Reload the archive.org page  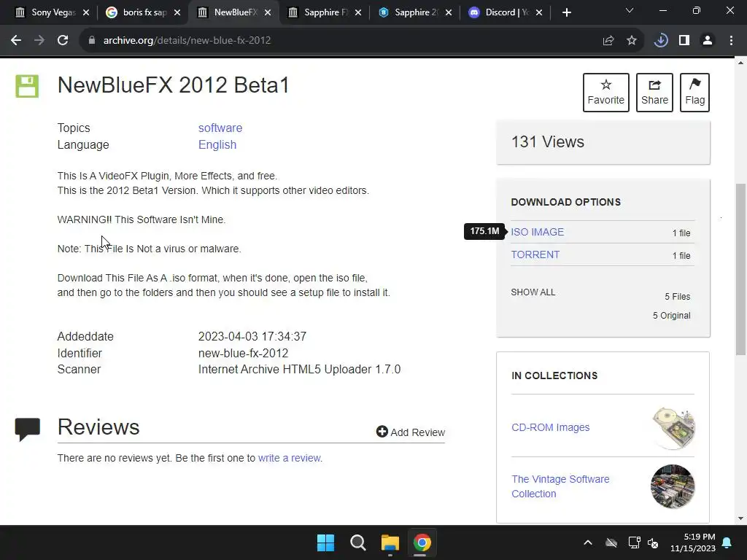click(x=63, y=41)
